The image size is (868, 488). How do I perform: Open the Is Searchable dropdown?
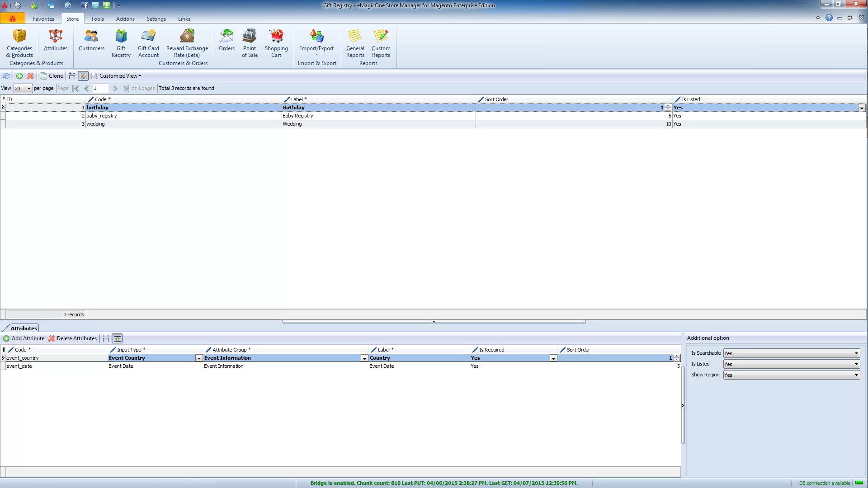point(792,353)
